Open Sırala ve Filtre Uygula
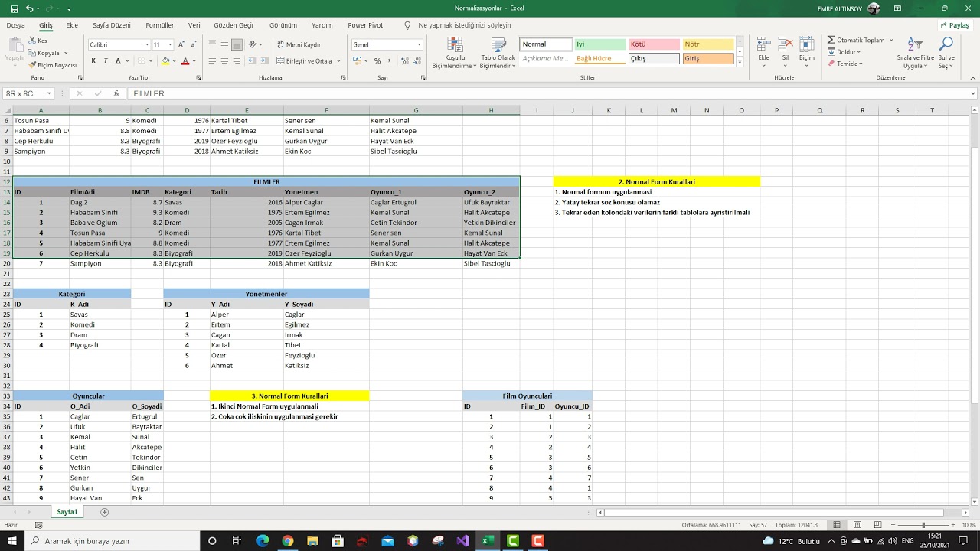Image resolution: width=980 pixels, height=551 pixels. 915,52
